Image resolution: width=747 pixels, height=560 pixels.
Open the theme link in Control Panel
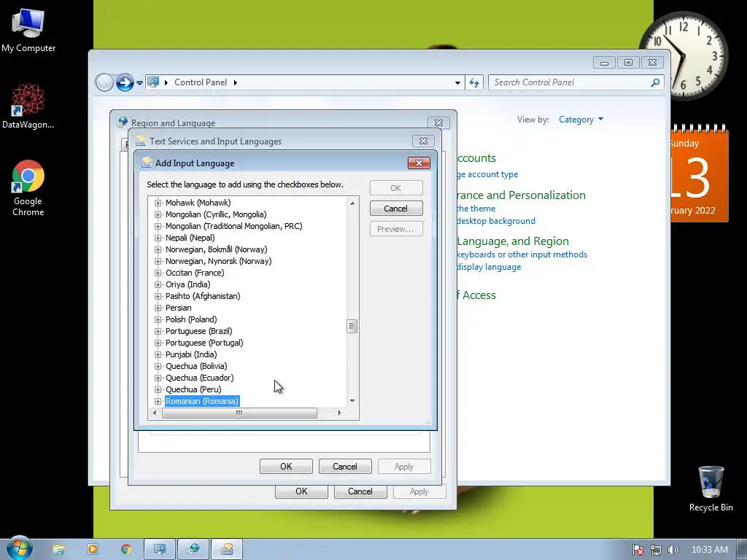(476, 209)
